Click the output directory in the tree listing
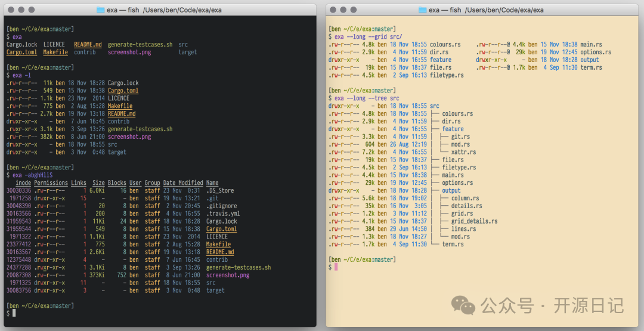This screenshot has height=331, width=644. (451, 191)
